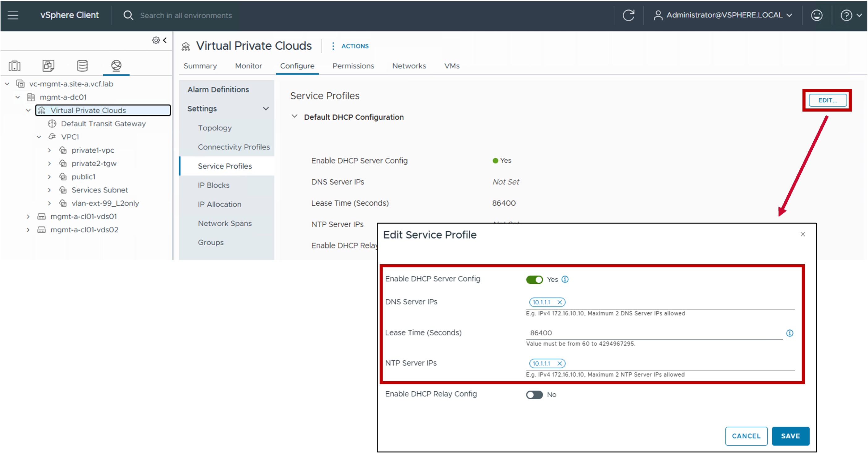
Task: Open the Summary tab
Action: [x=200, y=66]
